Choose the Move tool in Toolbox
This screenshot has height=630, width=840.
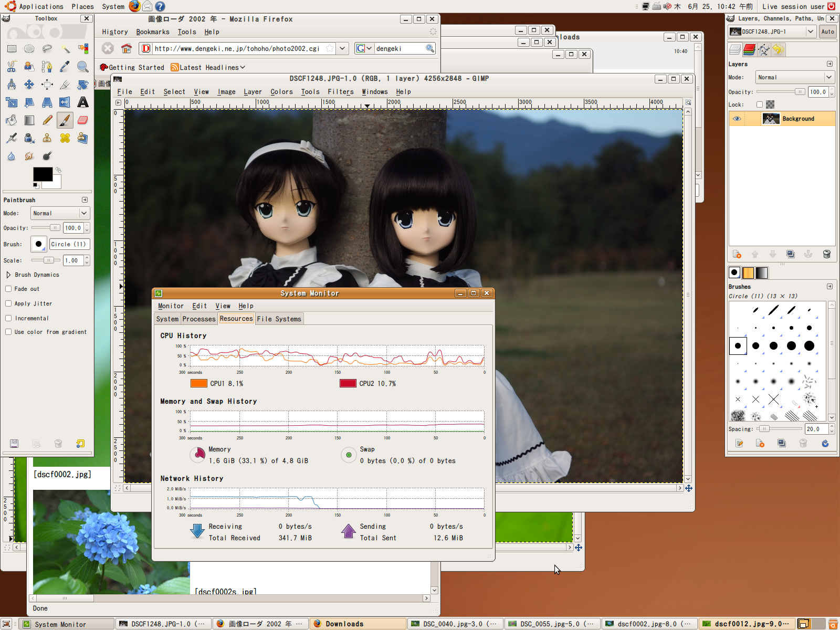pyautogui.click(x=29, y=85)
